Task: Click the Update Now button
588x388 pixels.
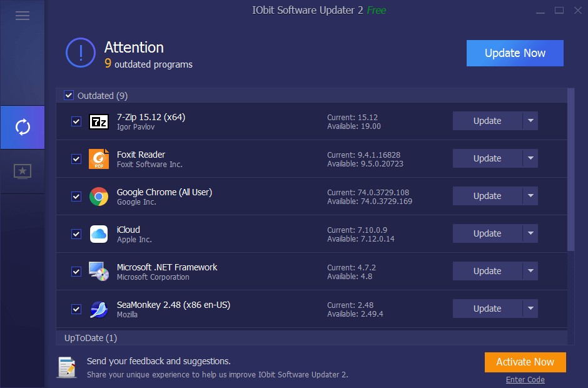Action: coord(514,53)
